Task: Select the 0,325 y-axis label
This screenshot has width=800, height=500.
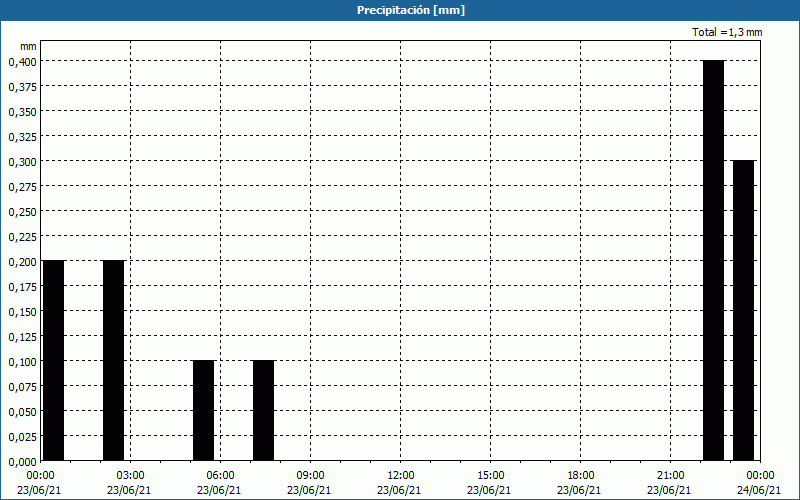Action: (22, 137)
